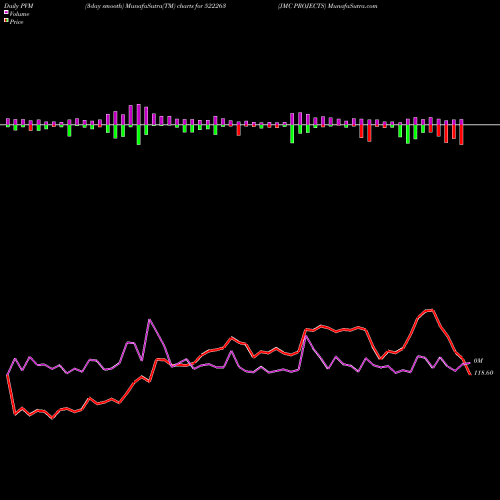Click the '(JMC PROJECTS) MunafaSutra.com' heading
The width and height of the screenshot is (500, 500).
pyautogui.click(x=328, y=6)
